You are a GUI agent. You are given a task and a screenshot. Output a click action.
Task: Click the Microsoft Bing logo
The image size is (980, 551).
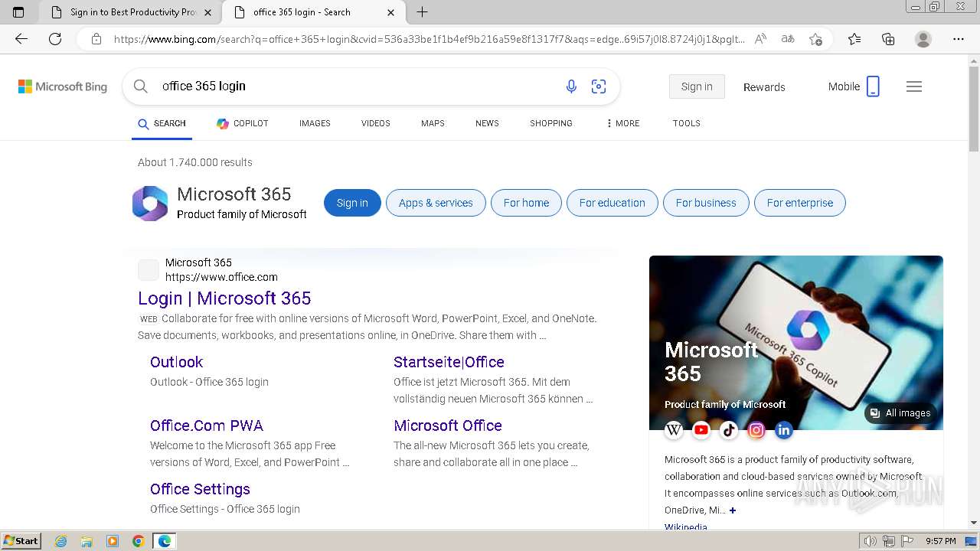click(x=63, y=86)
